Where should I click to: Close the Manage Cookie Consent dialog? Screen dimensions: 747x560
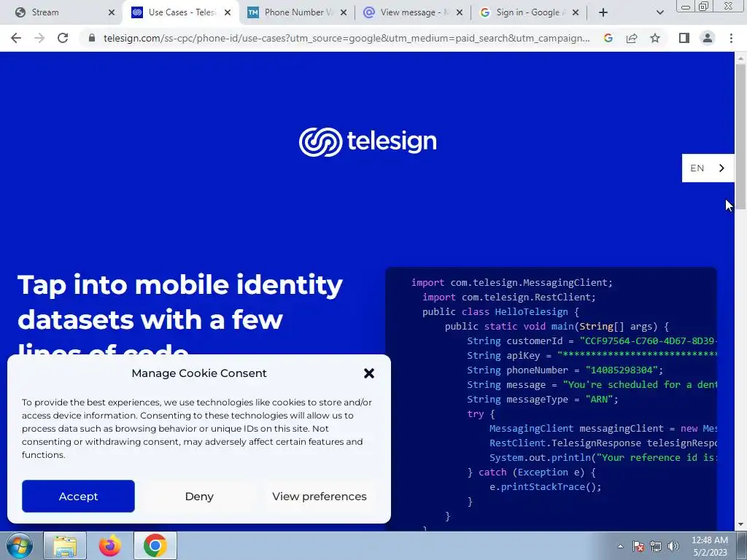368,373
